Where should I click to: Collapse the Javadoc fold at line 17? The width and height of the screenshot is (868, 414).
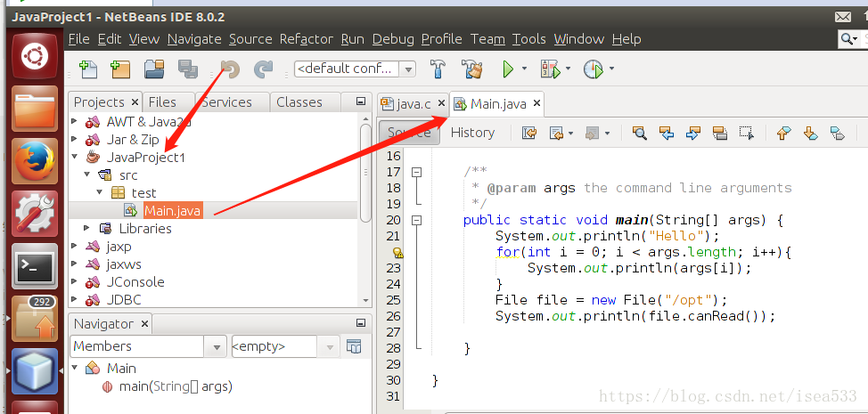[x=416, y=173]
